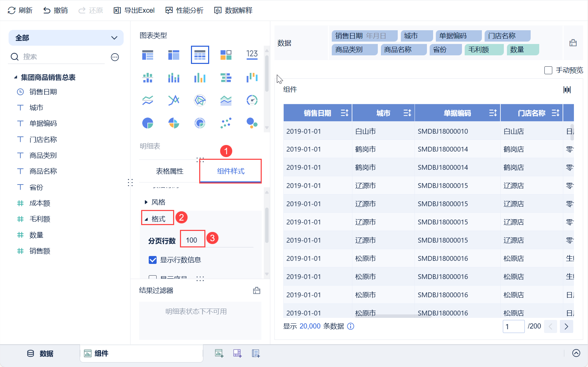Open the 组件 bottom tab
The width and height of the screenshot is (588, 367).
142,354
